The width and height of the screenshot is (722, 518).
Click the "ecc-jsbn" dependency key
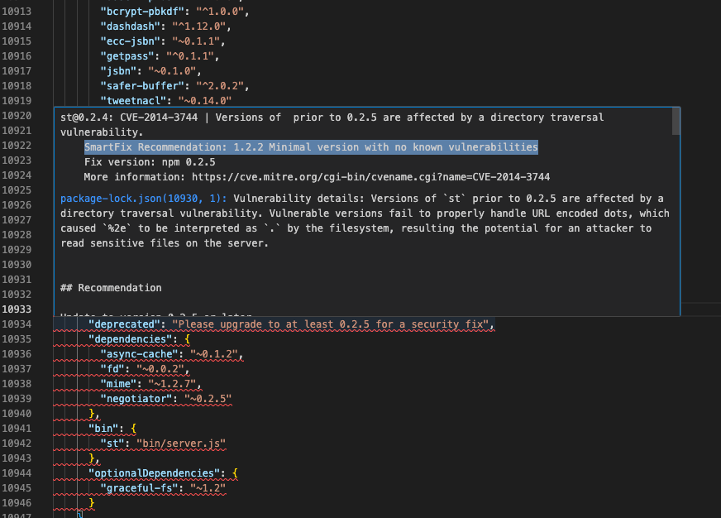click(128, 41)
